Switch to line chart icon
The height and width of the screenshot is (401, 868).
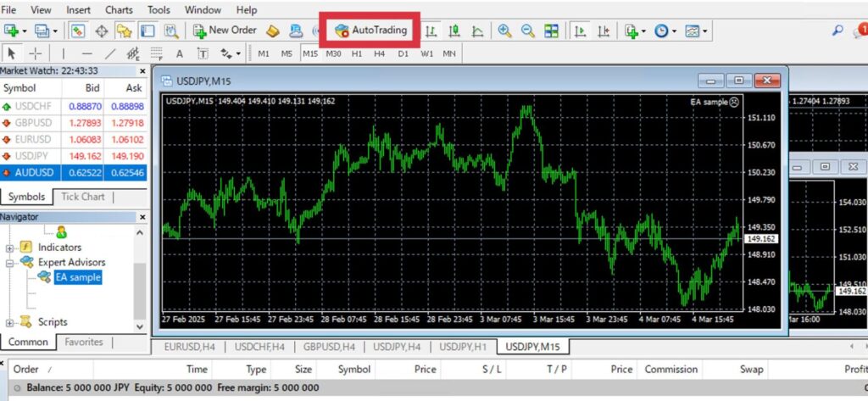[x=478, y=31]
